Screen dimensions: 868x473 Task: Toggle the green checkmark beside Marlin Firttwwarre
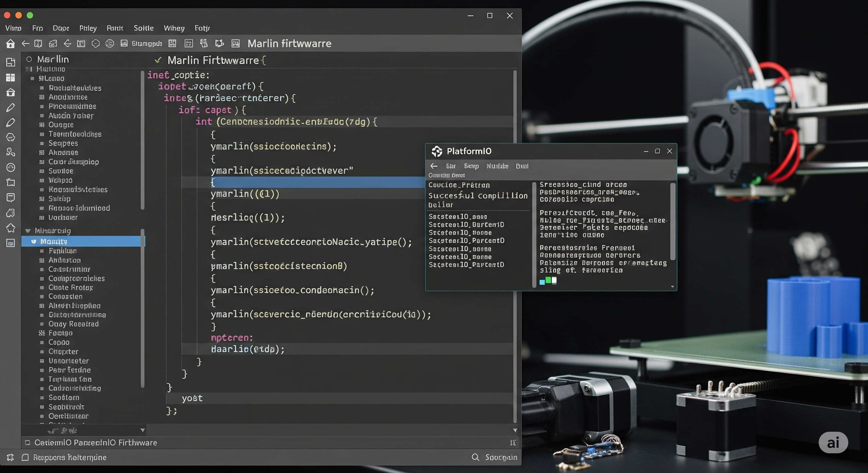pos(158,60)
